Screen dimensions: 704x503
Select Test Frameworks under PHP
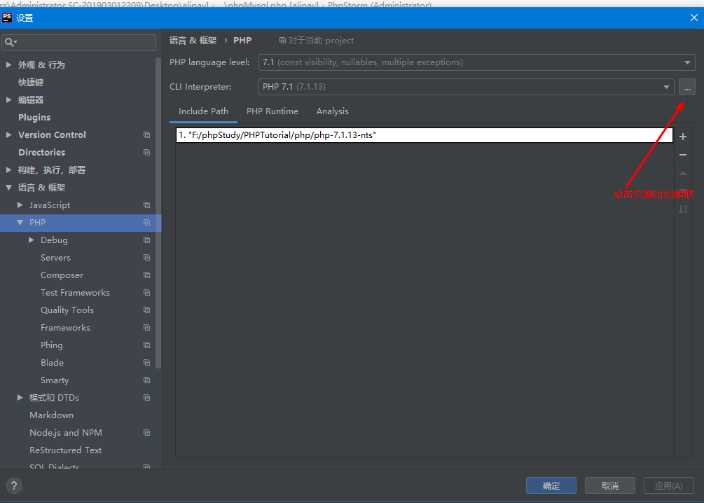click(75, 292)
